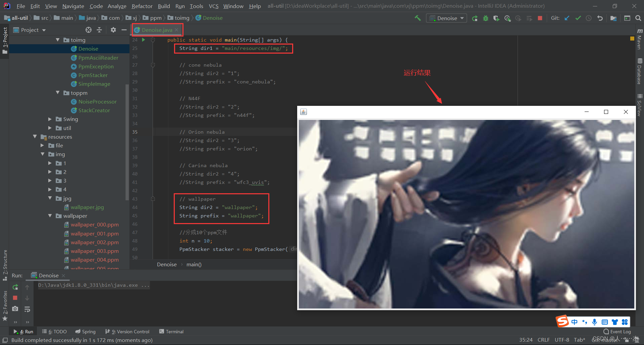Click Sogou IME toolbox icon
This screenshot has height=345, width=644.
pyautogui.click(x=625, y=322)
